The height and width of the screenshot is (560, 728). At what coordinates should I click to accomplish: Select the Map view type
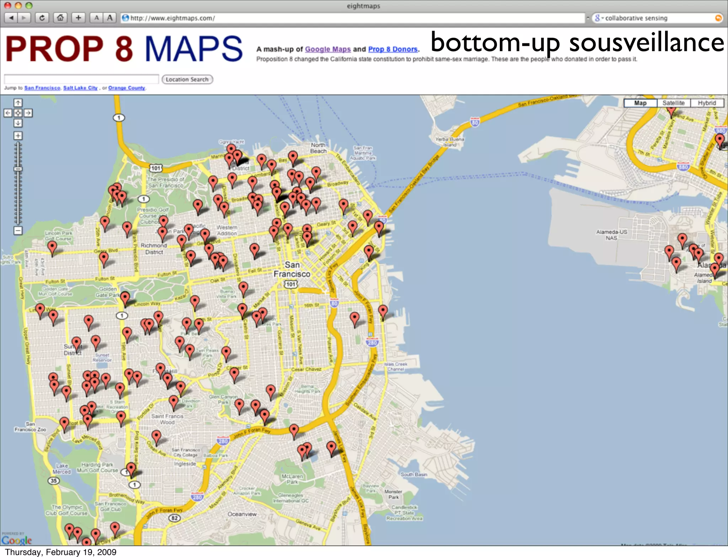pos(640,103)
